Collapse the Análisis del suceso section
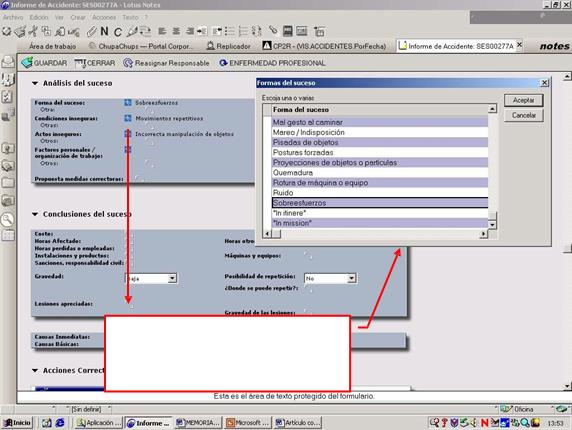This screenshot has height=430, width=572. [35, 84]
